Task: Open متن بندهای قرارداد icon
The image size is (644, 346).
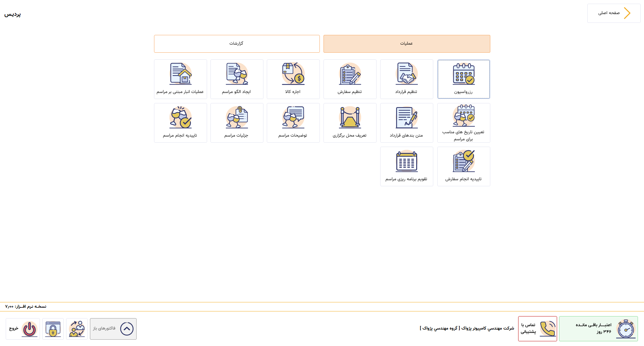Action: coord(406,118)
